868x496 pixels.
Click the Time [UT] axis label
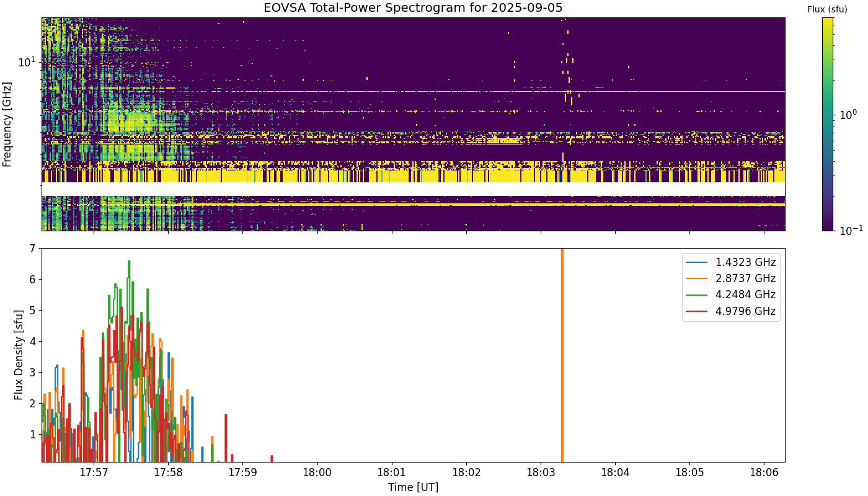tap(413, 487)
